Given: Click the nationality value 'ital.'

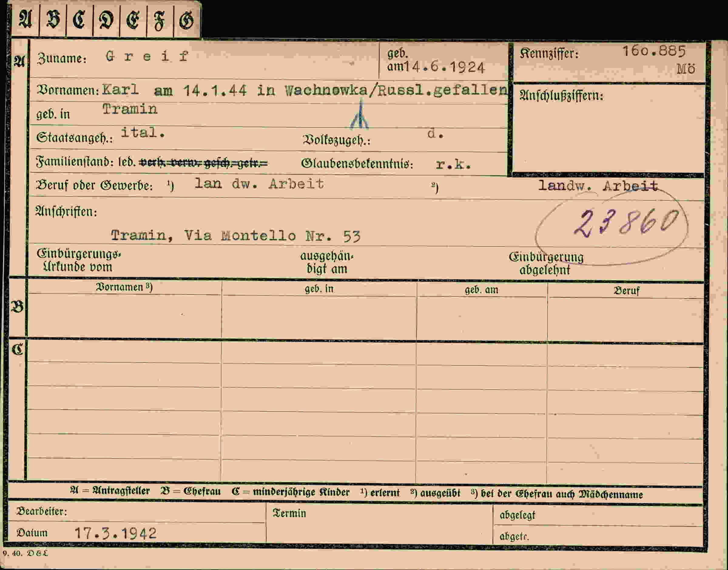Looking at the screenshot, I should pos(143,133).
